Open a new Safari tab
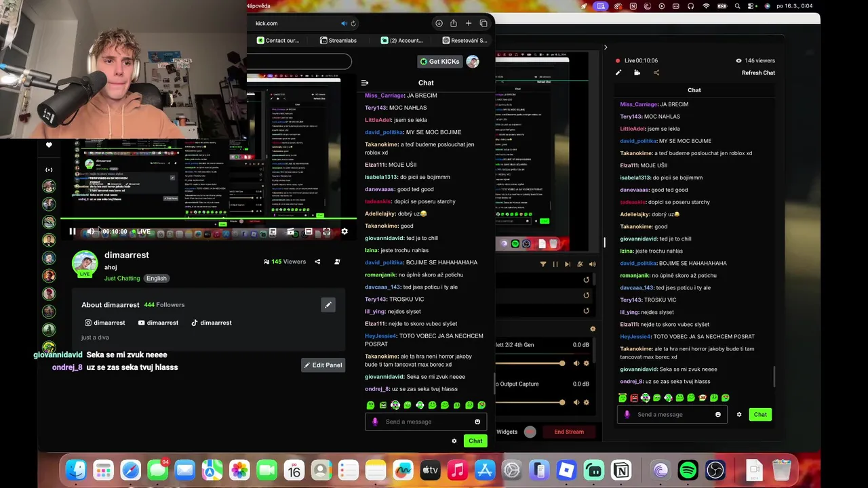Viewport: 868px width, 488px height. pos(469,24)
